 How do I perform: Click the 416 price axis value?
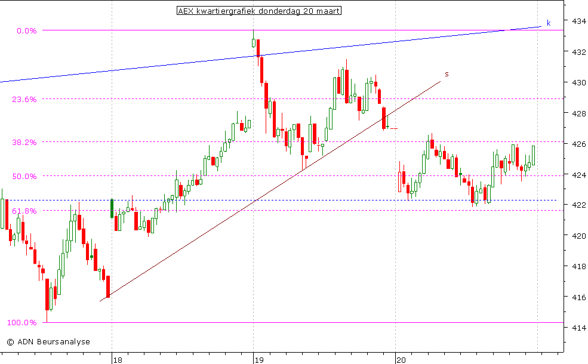[578, 297]
